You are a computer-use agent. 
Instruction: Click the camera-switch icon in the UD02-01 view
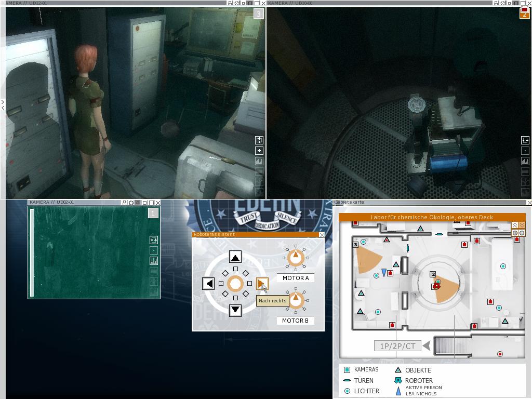(x=154, y=240)
